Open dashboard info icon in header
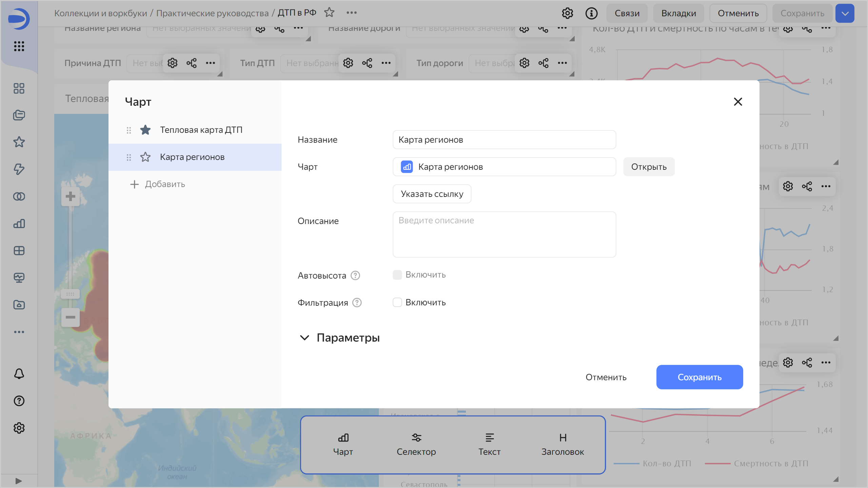868x488 pixels. click(x=591, y=13)
